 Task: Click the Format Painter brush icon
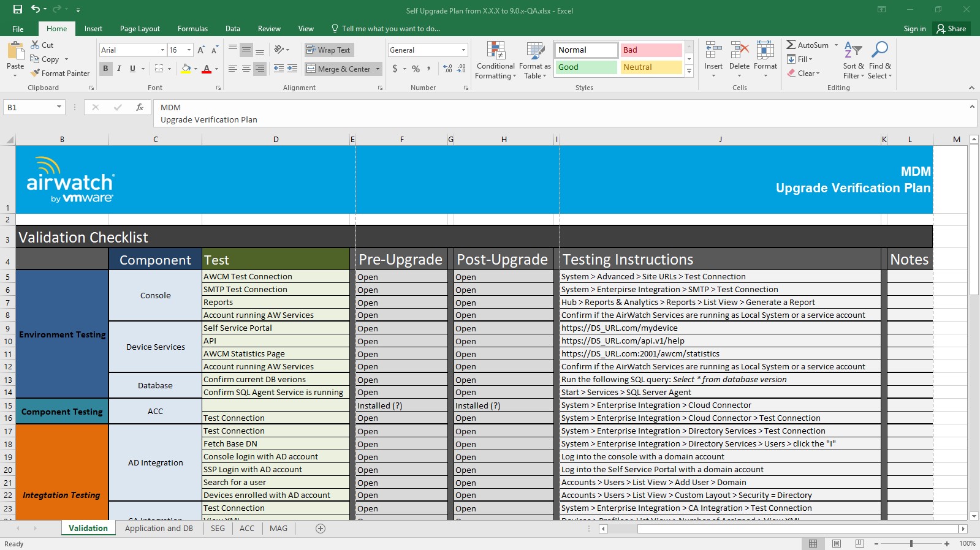coord(36,73)
